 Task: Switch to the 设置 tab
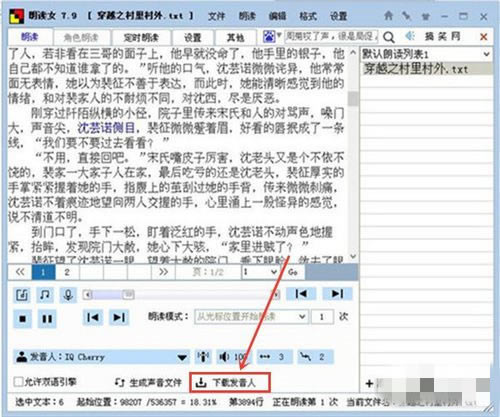[193, 37]
